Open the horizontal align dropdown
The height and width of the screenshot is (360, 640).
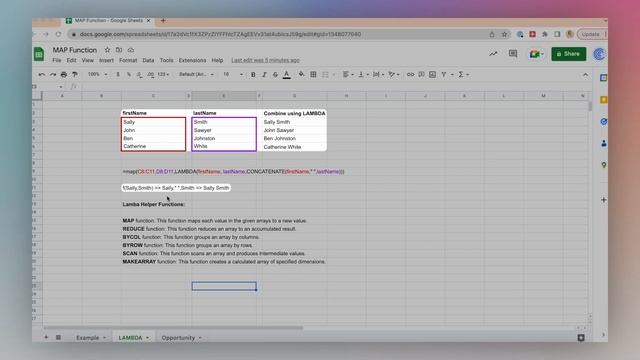pos(348,75)
